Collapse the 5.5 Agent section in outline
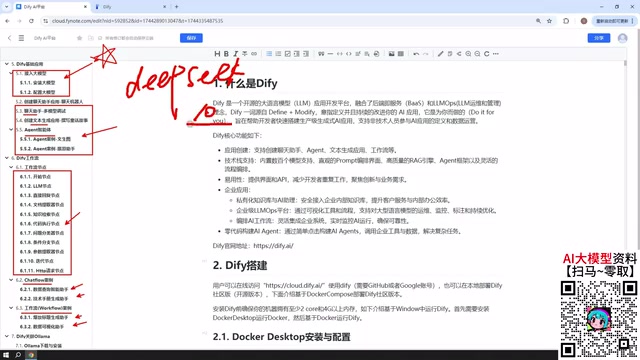Screen dimensions: 640x360 [11, 130]
